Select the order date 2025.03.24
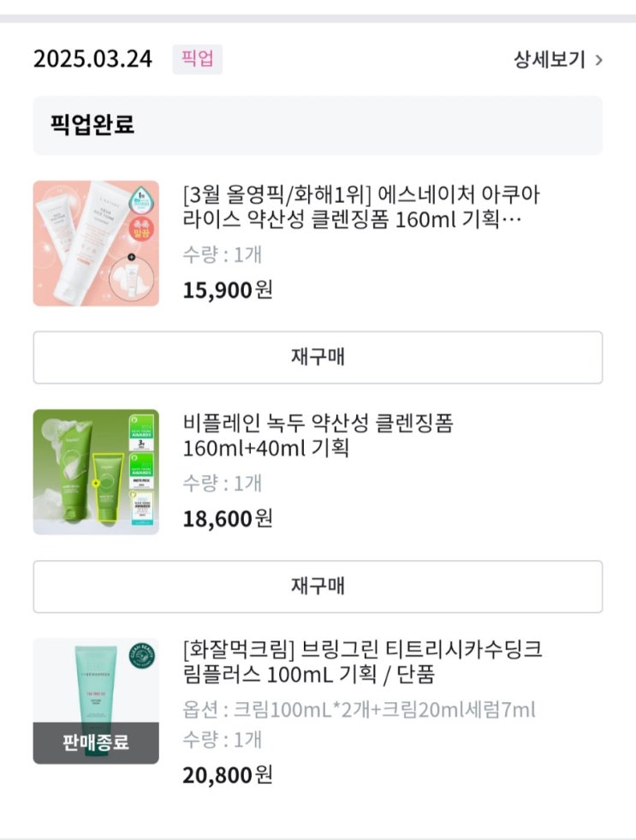 [x=92, y=60]
